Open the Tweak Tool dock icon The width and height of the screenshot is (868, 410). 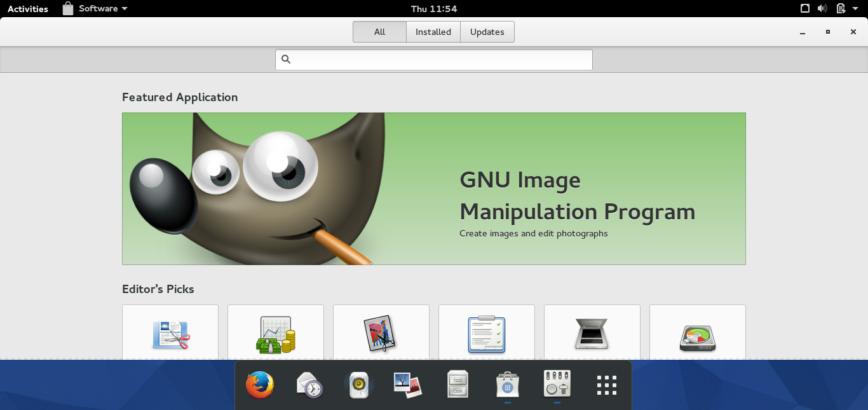pos(557,385)
